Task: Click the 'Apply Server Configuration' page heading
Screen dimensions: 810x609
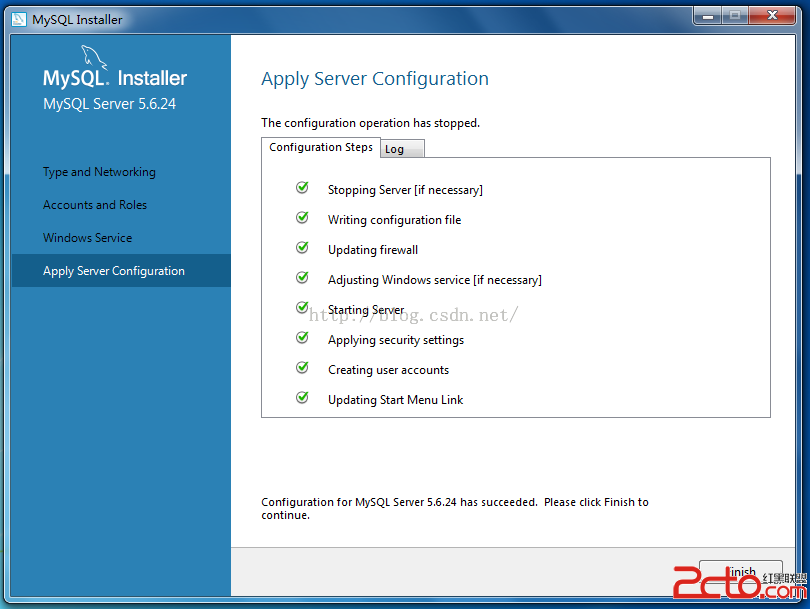Action: 375,79
